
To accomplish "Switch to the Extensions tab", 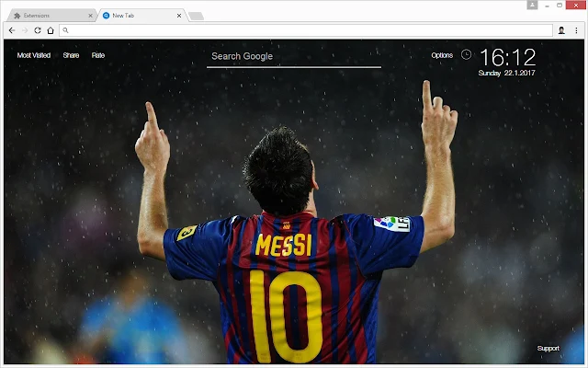I will point(51,16).
